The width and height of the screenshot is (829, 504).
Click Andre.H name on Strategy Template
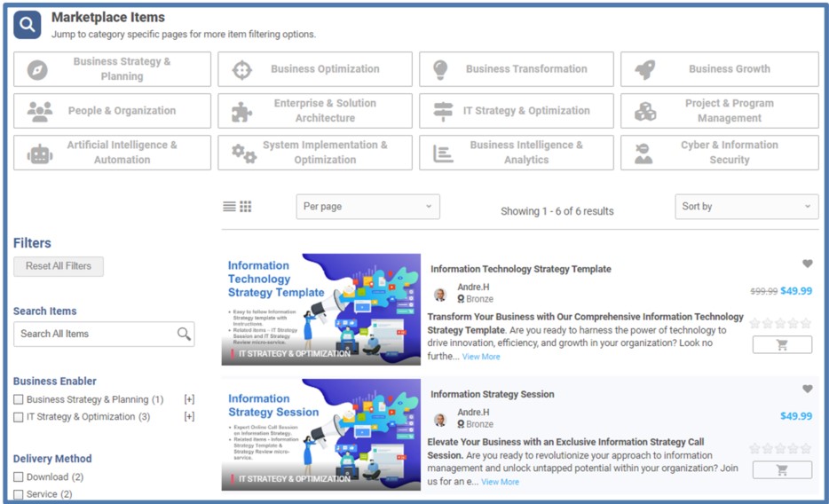473,287
